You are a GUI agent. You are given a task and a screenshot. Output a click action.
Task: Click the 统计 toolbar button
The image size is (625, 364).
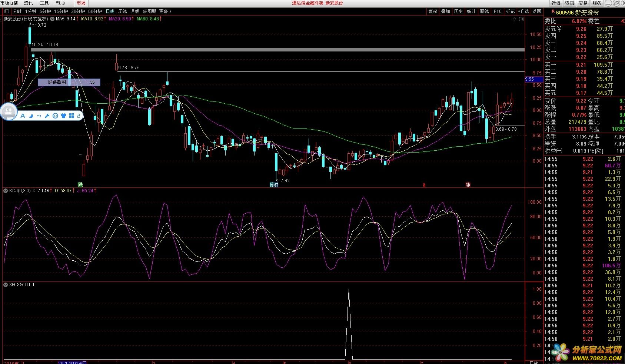point(472,11)
